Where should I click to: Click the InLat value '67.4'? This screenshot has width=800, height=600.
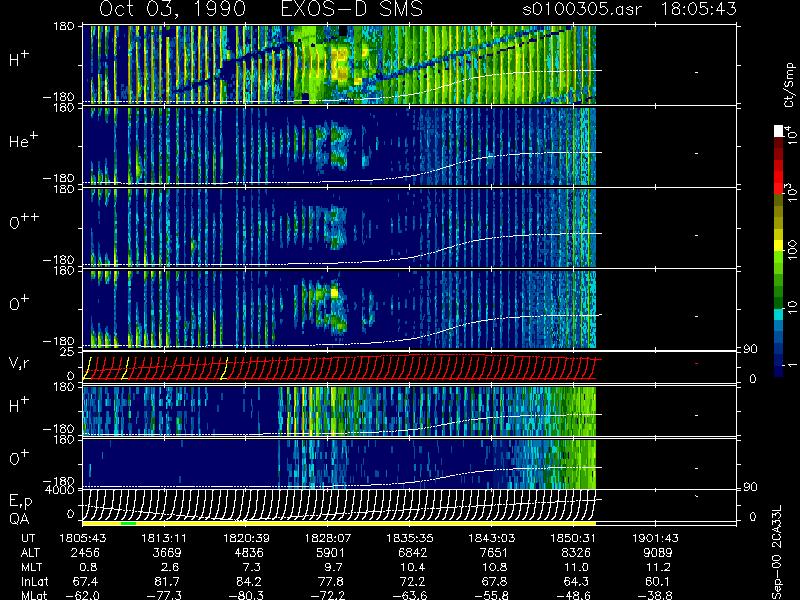tap(86, 581)
